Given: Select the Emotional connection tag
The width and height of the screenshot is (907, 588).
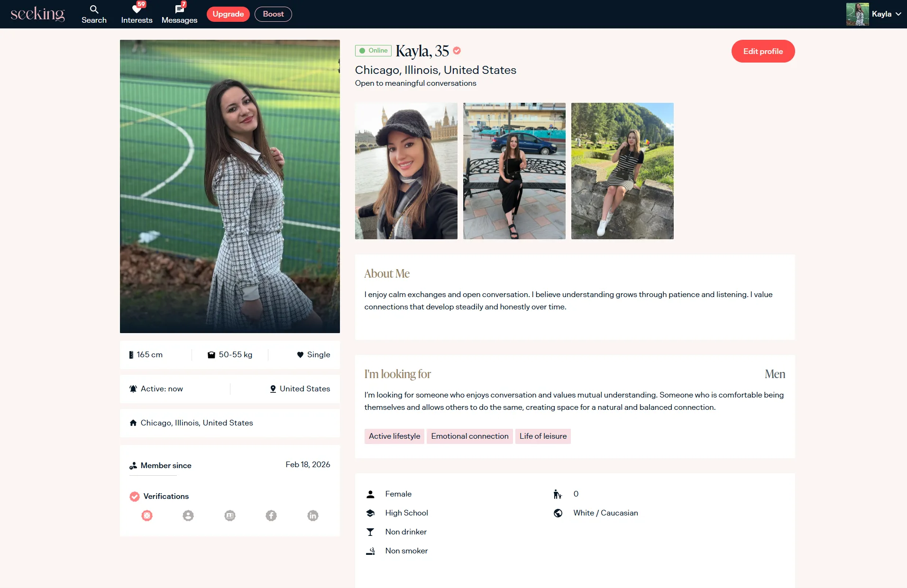Looking at the screenshot, I should 469,436.
